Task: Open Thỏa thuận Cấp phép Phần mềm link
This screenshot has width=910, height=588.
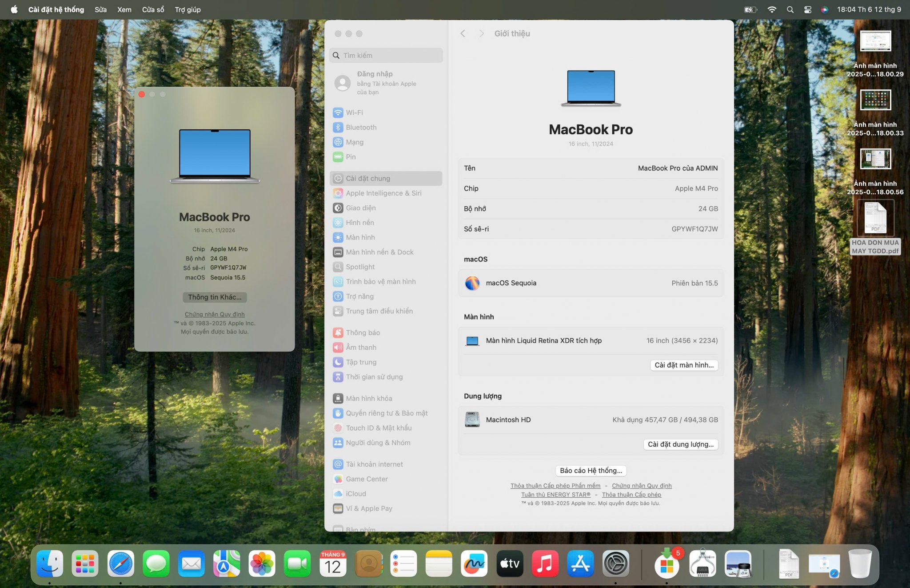Action: [555, 485]
